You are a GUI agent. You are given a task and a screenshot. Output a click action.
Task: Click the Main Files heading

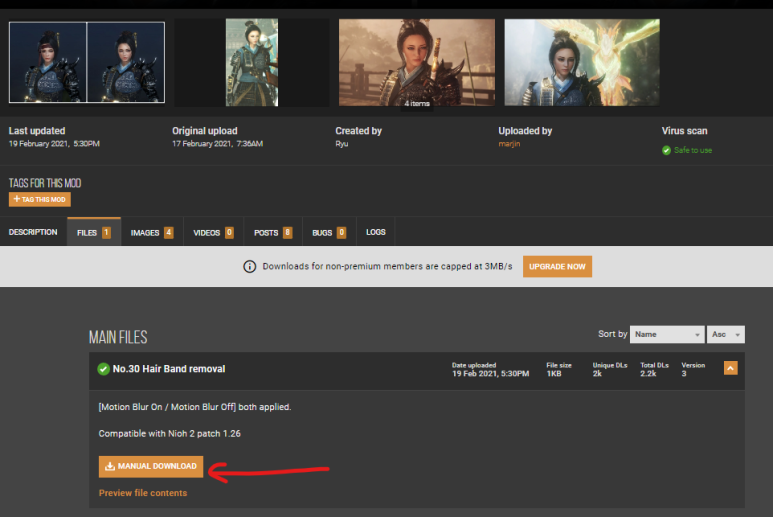[x=118, y=338]
